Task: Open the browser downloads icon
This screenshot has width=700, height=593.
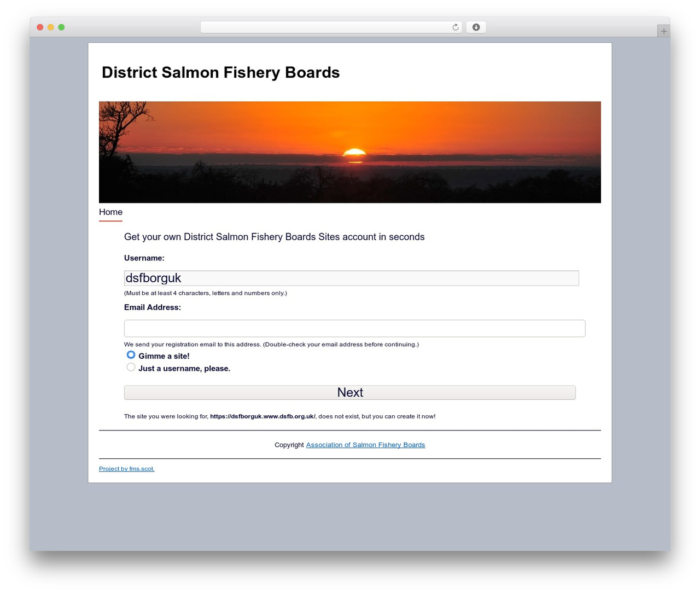Action: coord(476,27)
